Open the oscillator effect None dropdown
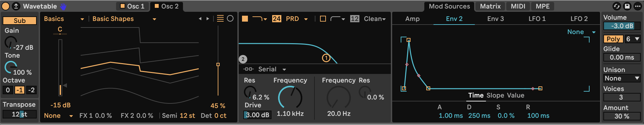The image size is (644, 125). [x=58, y=116]
